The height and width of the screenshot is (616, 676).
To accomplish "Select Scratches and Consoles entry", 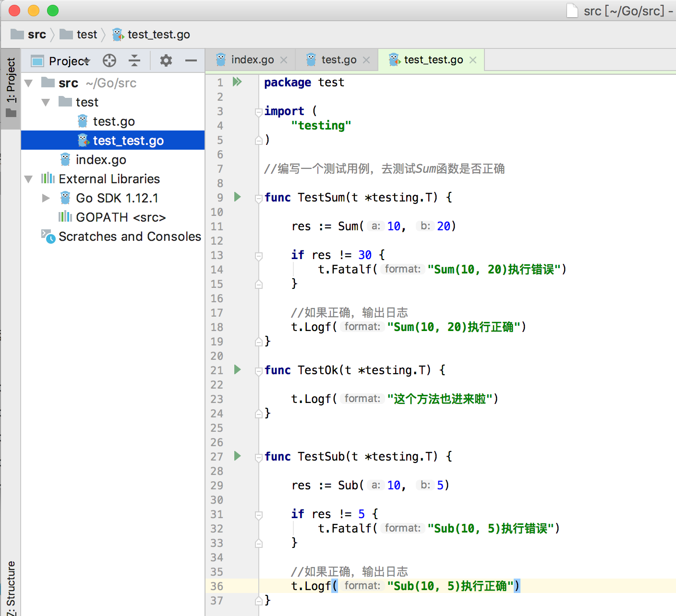I will 130,237.
